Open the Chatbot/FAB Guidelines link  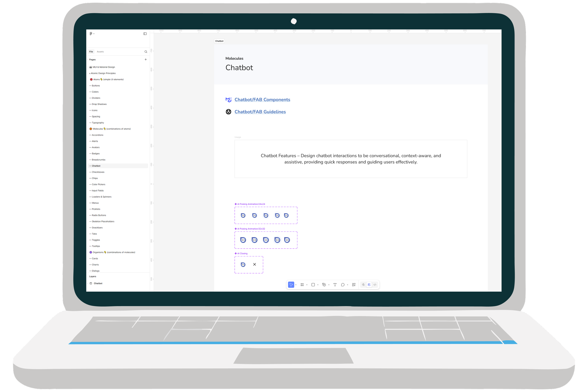tap(260, 112)
